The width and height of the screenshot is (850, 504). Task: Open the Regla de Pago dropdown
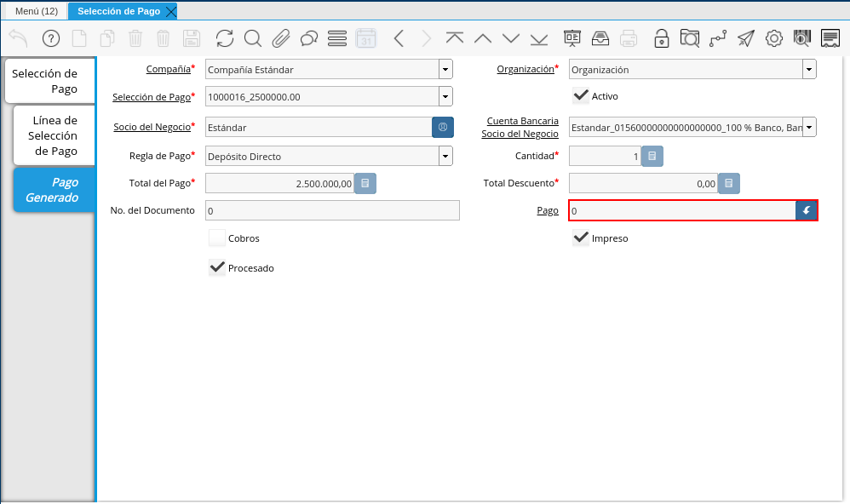coord(445,157)
